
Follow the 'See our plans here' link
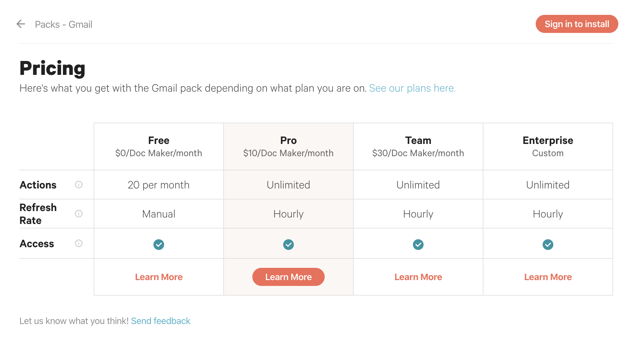point(412,88)
